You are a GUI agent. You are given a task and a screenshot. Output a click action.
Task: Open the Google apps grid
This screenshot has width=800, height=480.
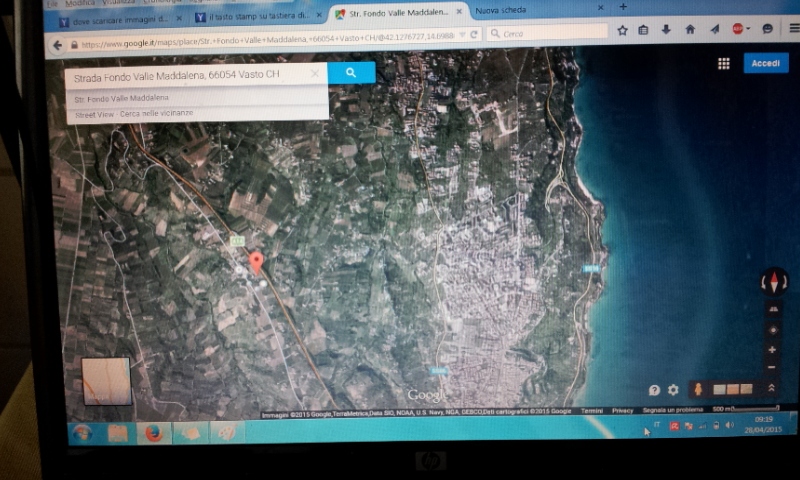pos(723,63)
